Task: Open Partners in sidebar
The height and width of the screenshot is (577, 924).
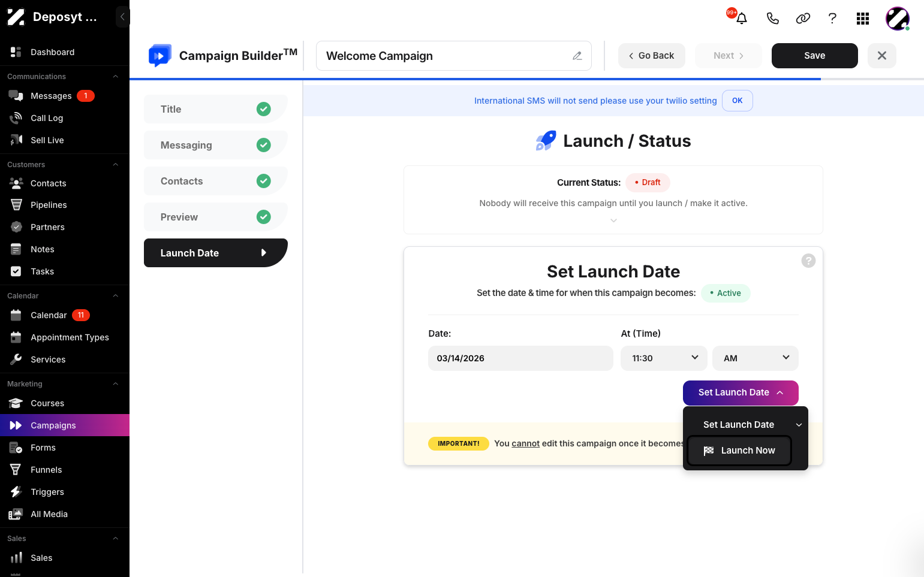Action: pos(65,227)
